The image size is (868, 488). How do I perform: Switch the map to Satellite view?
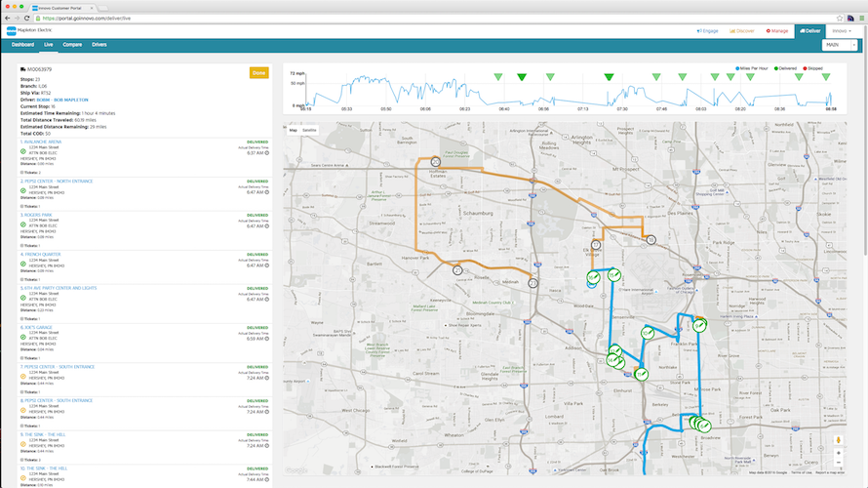pyautogui.click(x=309, y=130)
